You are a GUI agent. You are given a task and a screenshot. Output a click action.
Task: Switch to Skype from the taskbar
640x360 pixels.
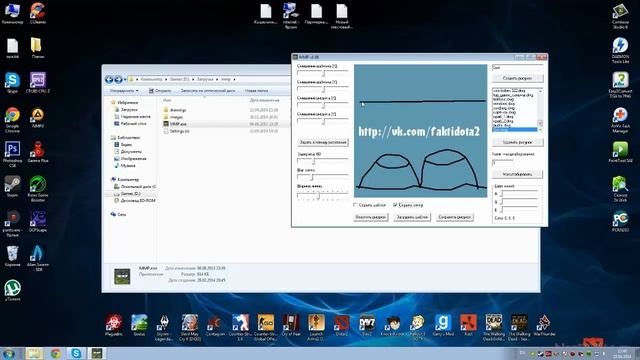coord(76,353)
